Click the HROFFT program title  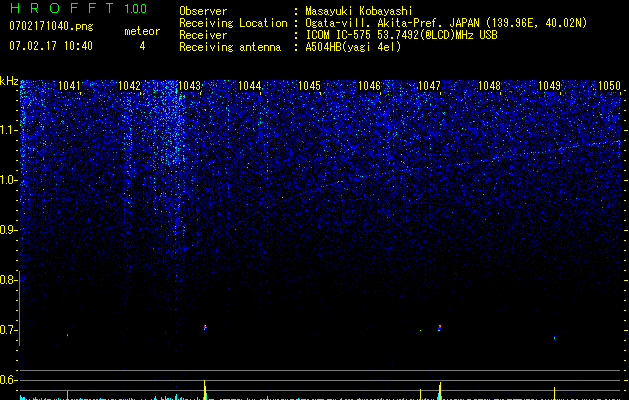click(x=62, y=8)
